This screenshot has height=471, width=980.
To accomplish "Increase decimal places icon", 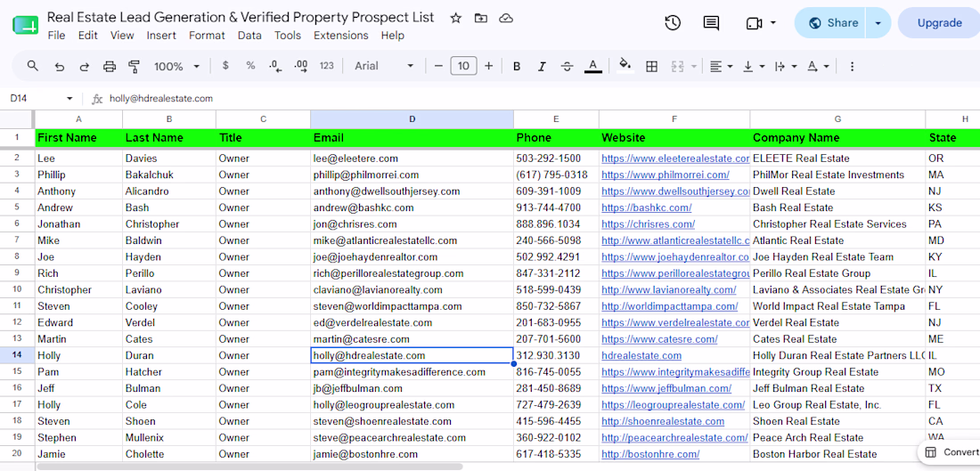I will coord(300,66).
